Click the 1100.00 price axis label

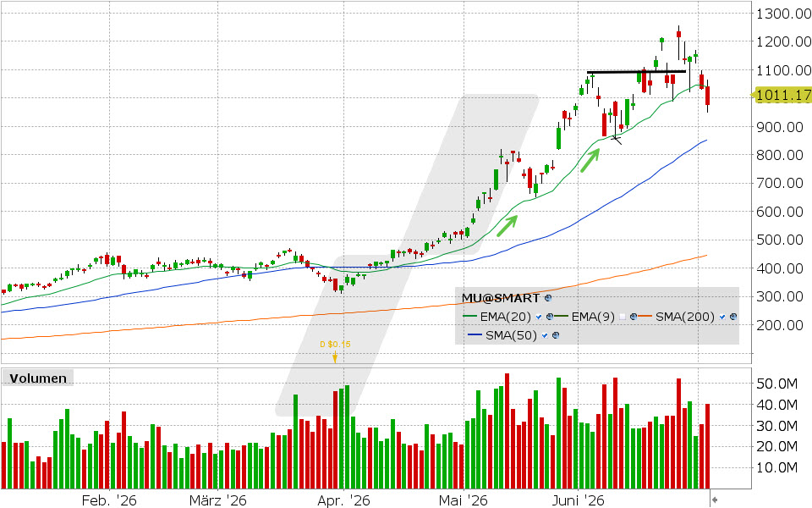click(783, 70)
